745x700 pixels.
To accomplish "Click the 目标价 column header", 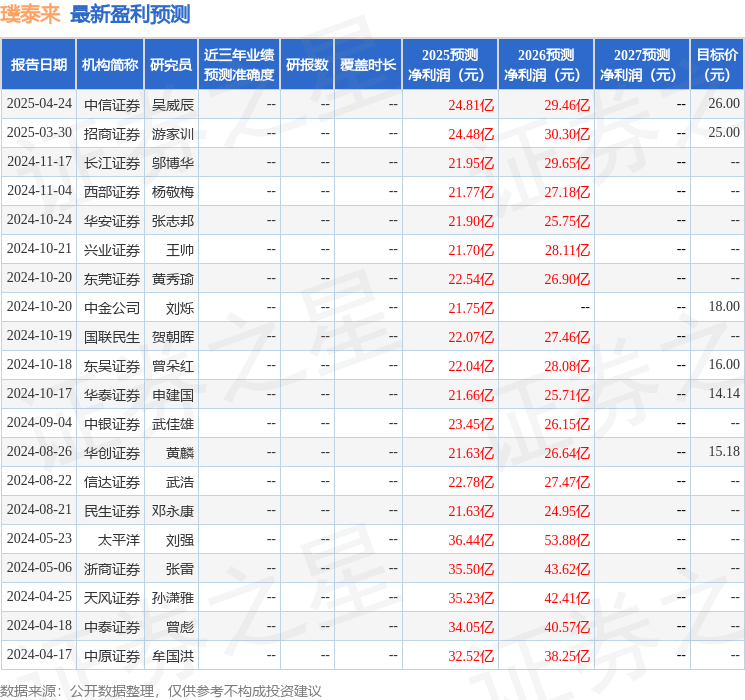I will click(716, 64).
